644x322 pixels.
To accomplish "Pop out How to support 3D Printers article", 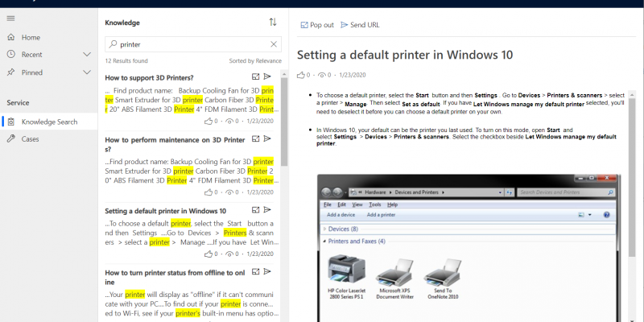I will click(x=255, y=76).
